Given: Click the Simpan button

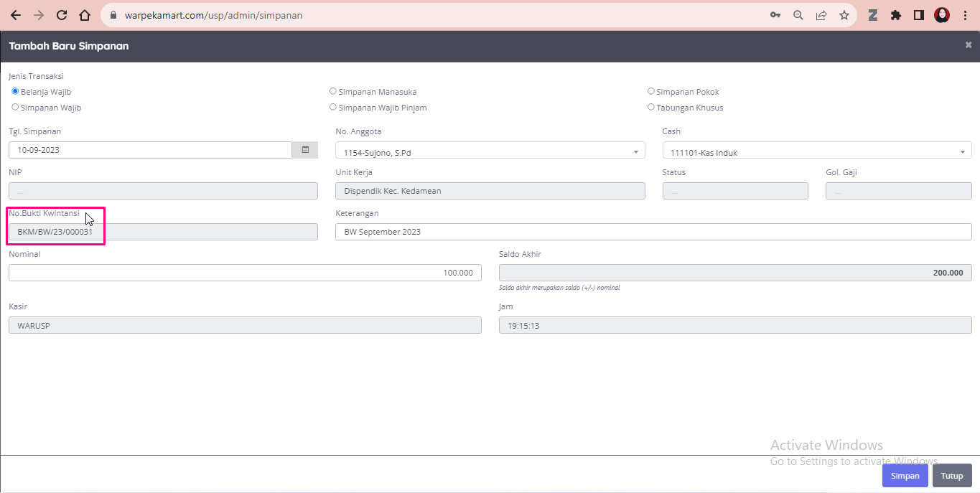Looking at the screenshot, I should click(x=905, y=476).
